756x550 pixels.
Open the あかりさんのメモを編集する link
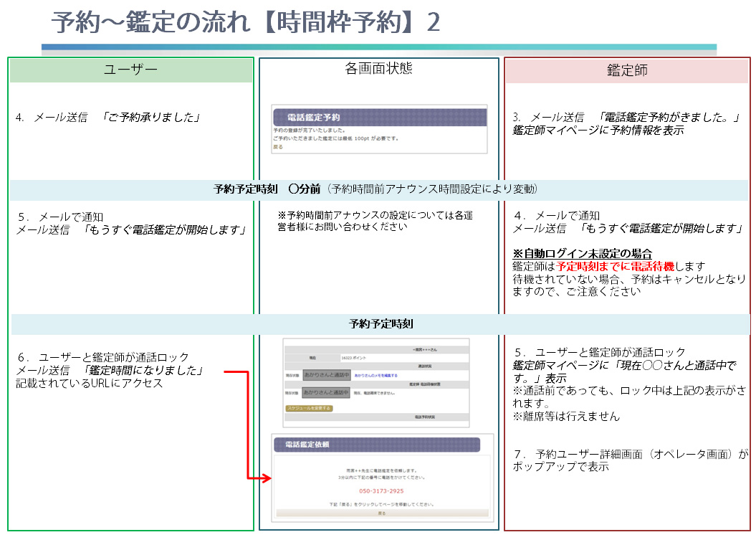point(375,375)
